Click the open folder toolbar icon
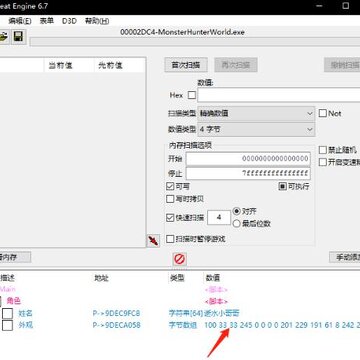 click(3, 36)
